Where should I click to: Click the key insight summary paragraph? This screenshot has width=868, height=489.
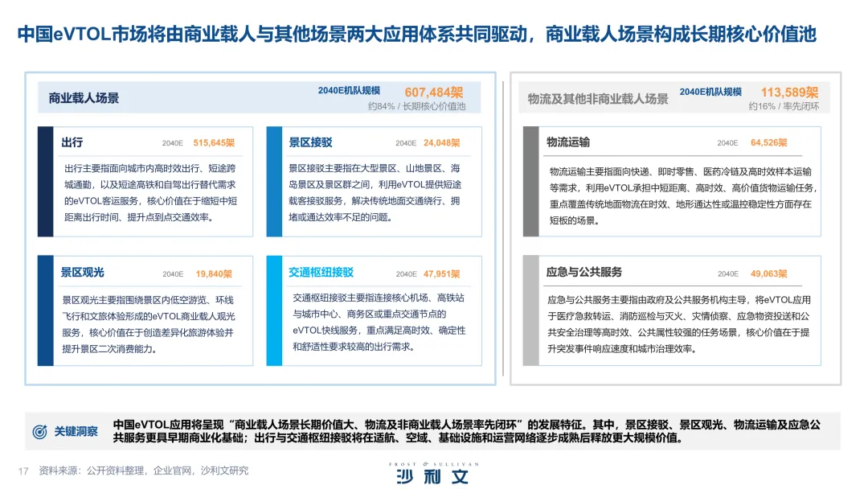(x=467, y=431)
